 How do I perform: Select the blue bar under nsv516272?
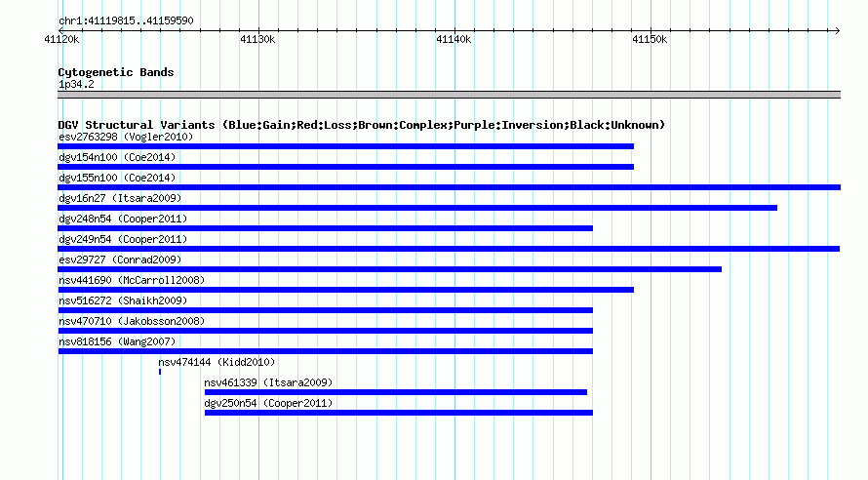pos(326,310)
